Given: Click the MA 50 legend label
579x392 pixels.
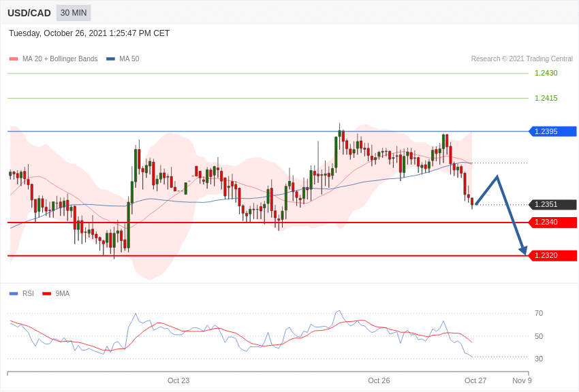Looking at the screenshot, I should pyautogui.click(x=129, y=59).
